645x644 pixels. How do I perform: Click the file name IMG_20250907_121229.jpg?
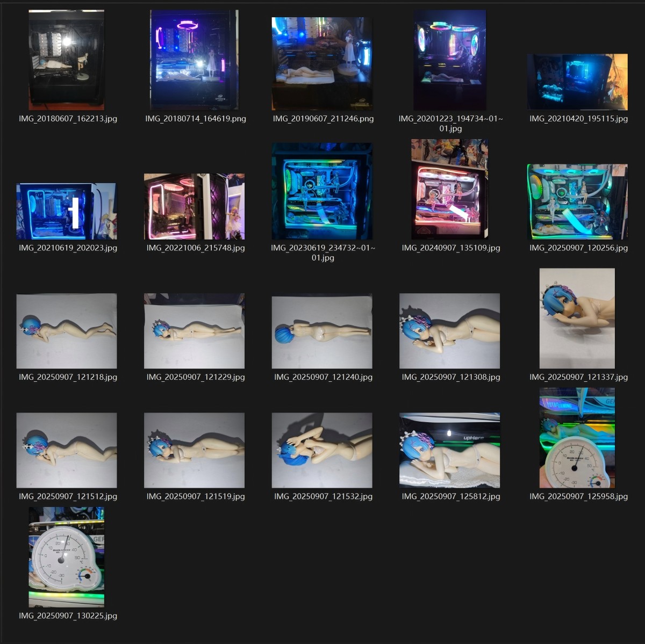click(x=196, y=377)
